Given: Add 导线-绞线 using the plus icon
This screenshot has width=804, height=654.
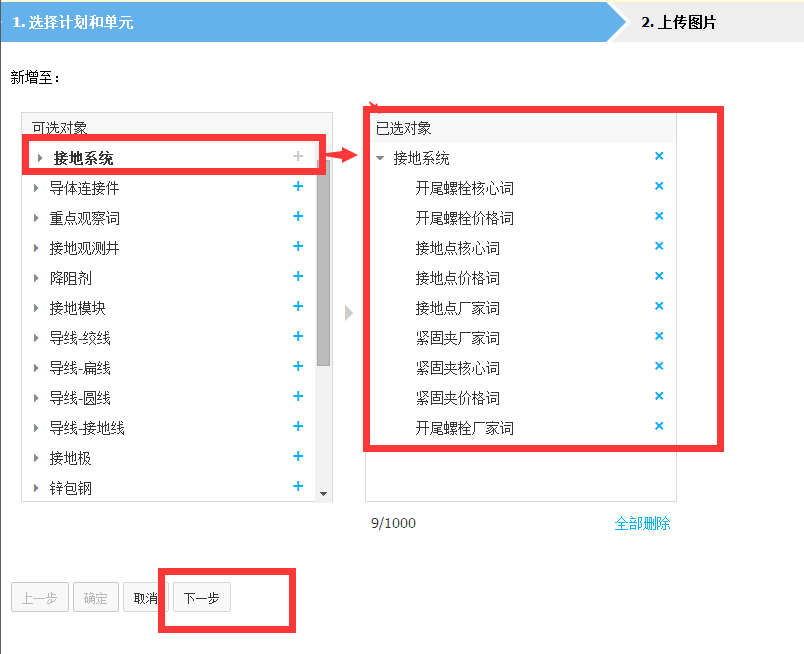Looking at the screenshot, I should [298, 337].
